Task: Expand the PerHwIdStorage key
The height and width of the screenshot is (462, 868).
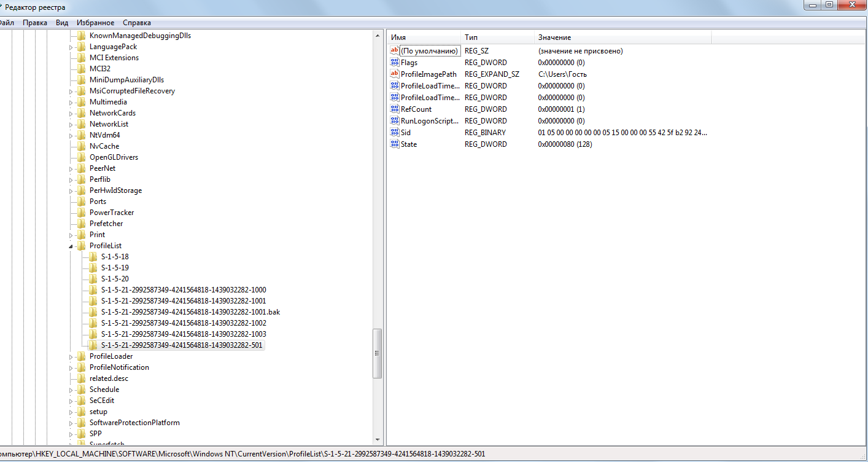Action: 71,191
